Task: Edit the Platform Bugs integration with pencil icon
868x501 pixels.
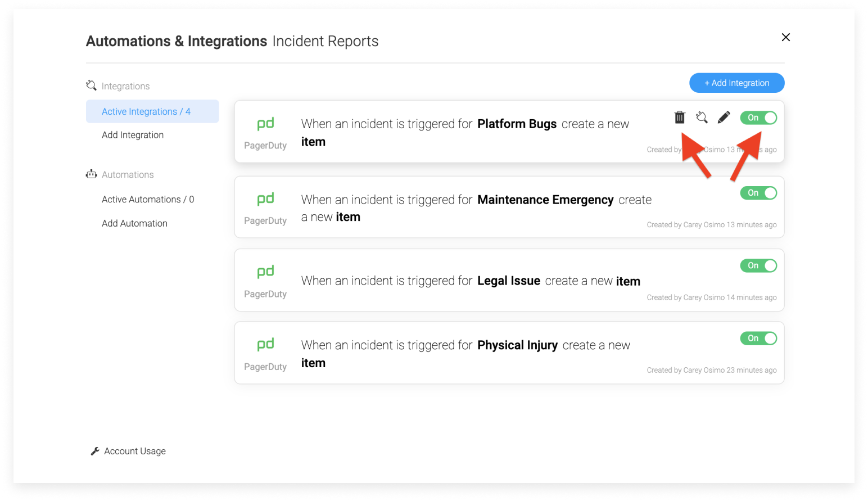Action: tap(724, 118)
